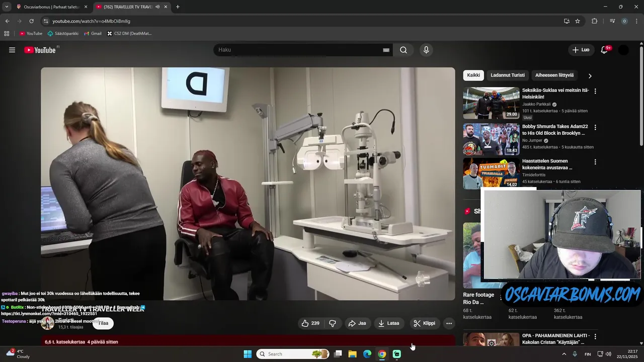Open options for Seksikäs-Suklaa video
This screenshot has height=362, width=644.
(595, 91)
